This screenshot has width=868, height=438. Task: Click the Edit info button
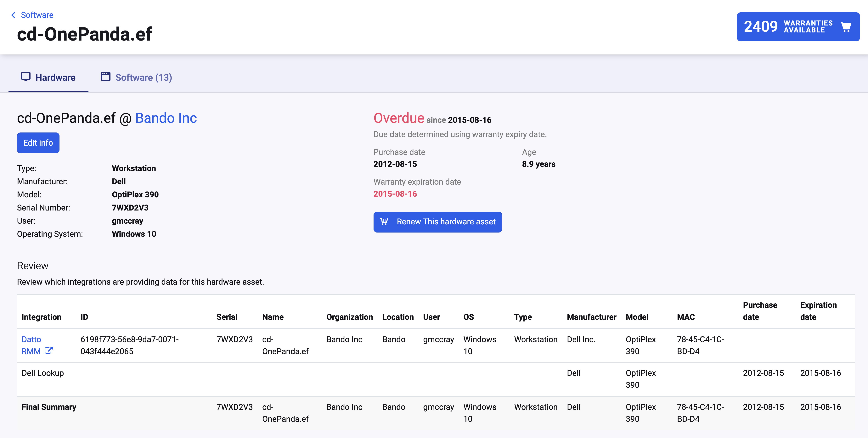pos(38,143)
